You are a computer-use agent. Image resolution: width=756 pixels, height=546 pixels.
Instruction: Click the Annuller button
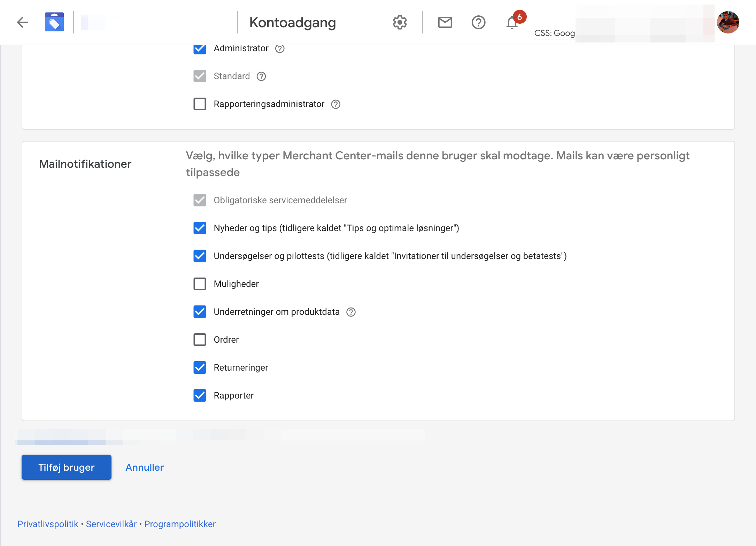[145, 467]
